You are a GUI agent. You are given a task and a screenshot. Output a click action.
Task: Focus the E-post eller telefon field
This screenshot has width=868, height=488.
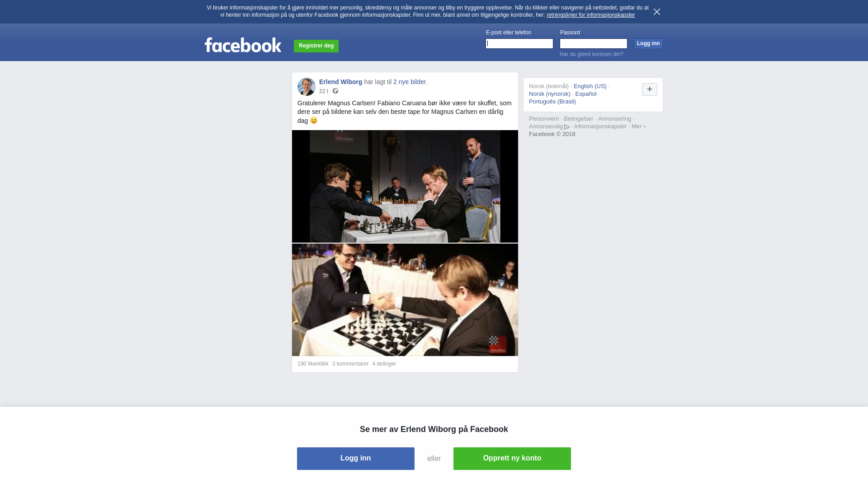pyautogui.click(x=519, y=43)
